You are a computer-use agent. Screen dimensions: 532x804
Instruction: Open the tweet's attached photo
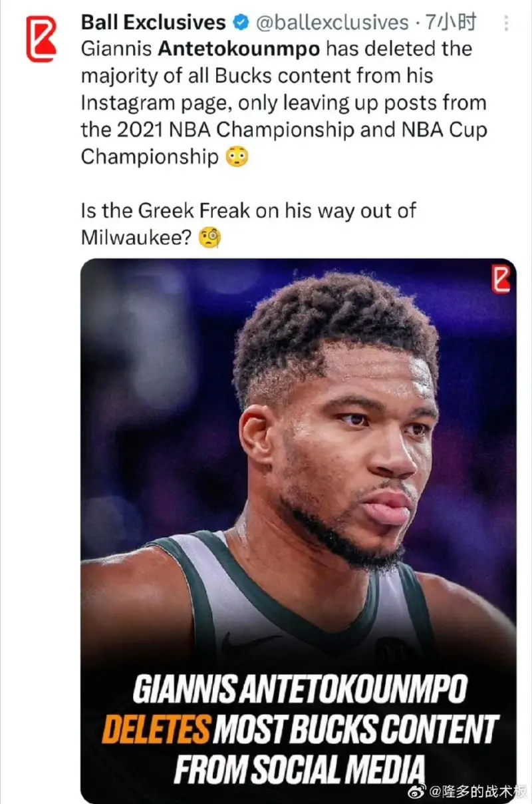(298, 466)
